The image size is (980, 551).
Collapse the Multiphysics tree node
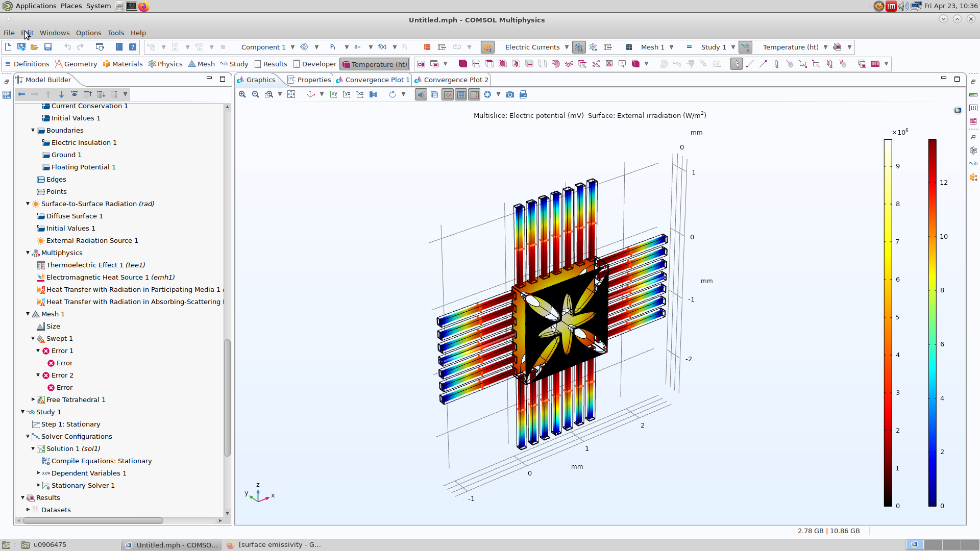pos(28,253)
